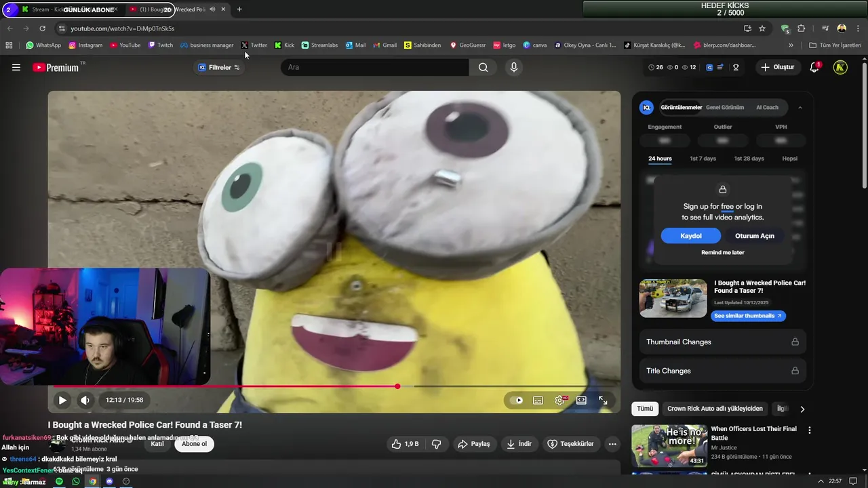The image size is (868, 488).
Task: Start voice search with the microphone
Action: pyautogui.click(x=513, y=67)
